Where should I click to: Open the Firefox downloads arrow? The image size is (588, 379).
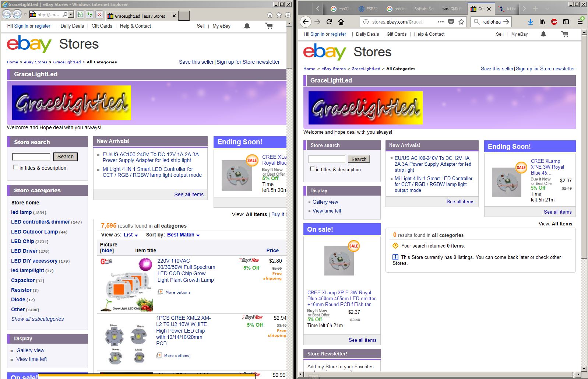pos(530,22)
